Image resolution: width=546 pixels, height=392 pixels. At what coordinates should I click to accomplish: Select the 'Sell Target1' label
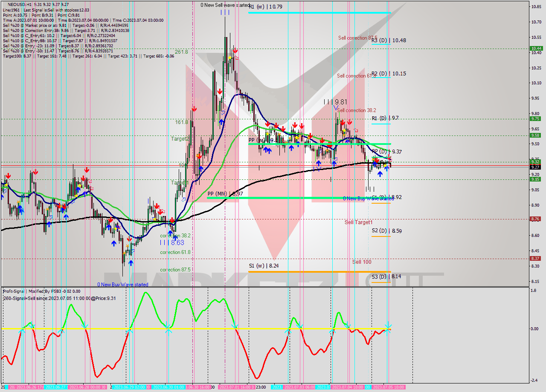pyautogui.click(x=359, y=222)
